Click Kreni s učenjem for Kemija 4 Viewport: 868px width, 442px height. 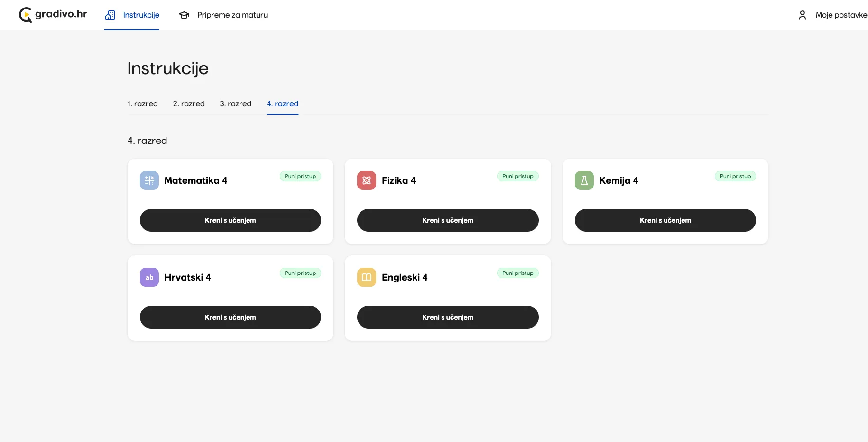[665, 220]
